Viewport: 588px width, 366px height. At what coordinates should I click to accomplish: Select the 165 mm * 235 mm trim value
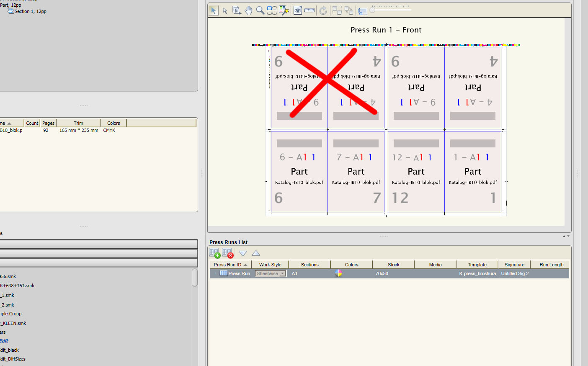pos(79,130)
